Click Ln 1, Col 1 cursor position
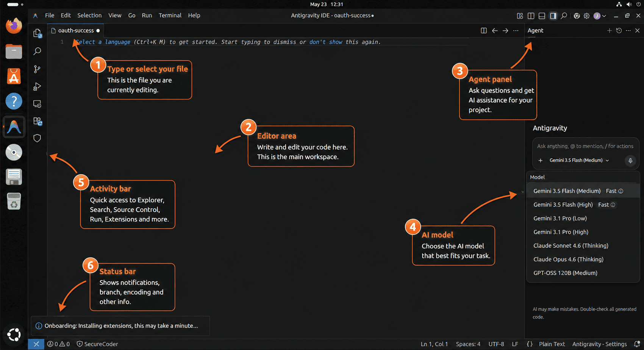 tap(434, 344)
